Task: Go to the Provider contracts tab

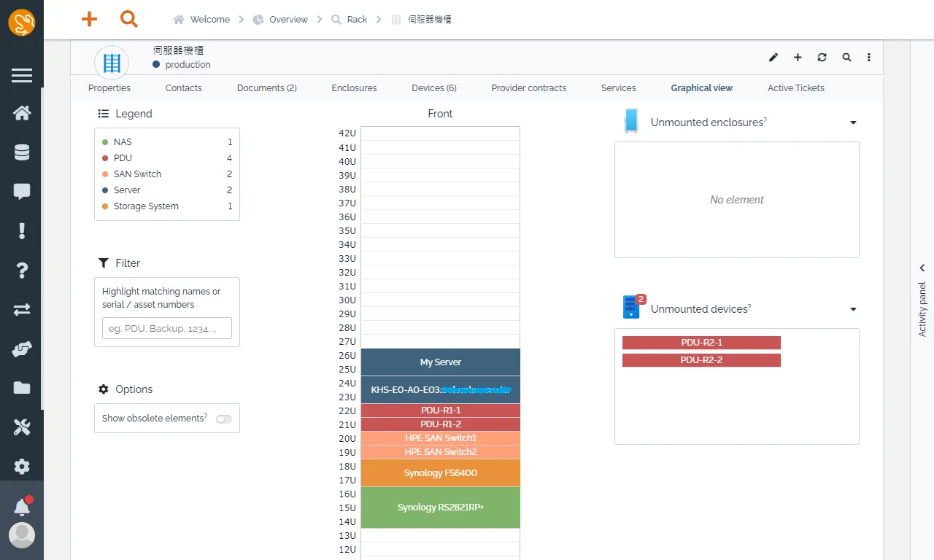Action: 529,88
